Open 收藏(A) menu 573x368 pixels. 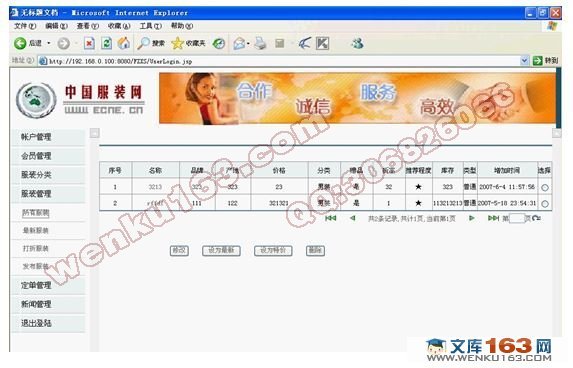tap(119, 26)
